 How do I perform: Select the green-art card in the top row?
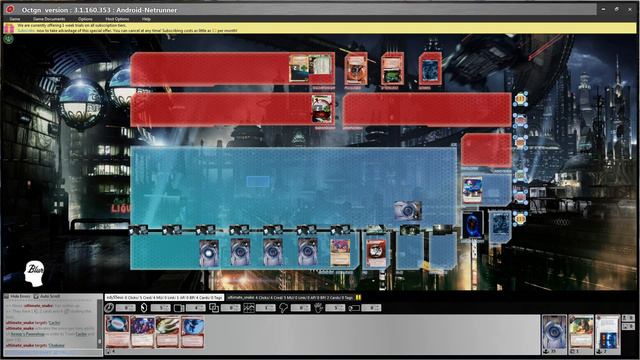[x=392, y=69]
